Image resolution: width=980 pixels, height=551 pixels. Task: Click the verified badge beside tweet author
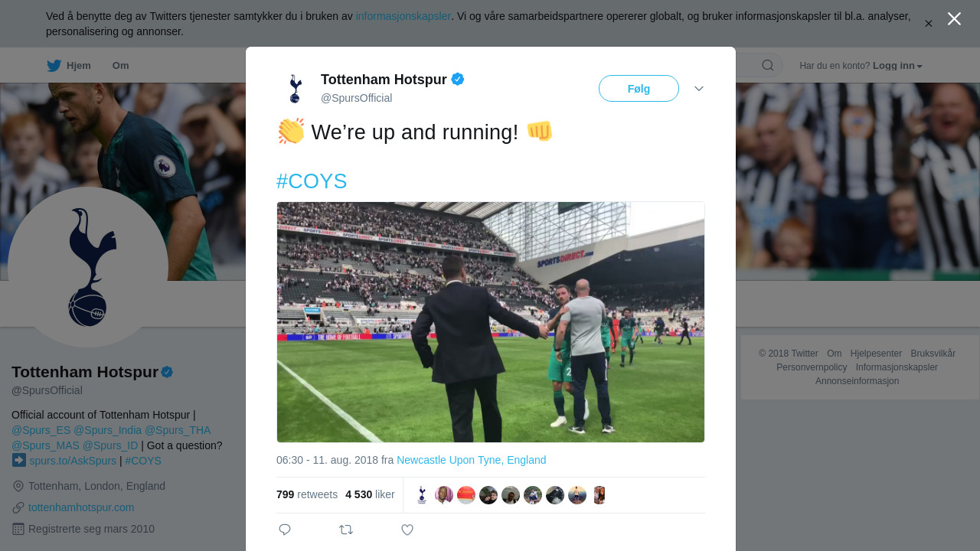[458, 79]
